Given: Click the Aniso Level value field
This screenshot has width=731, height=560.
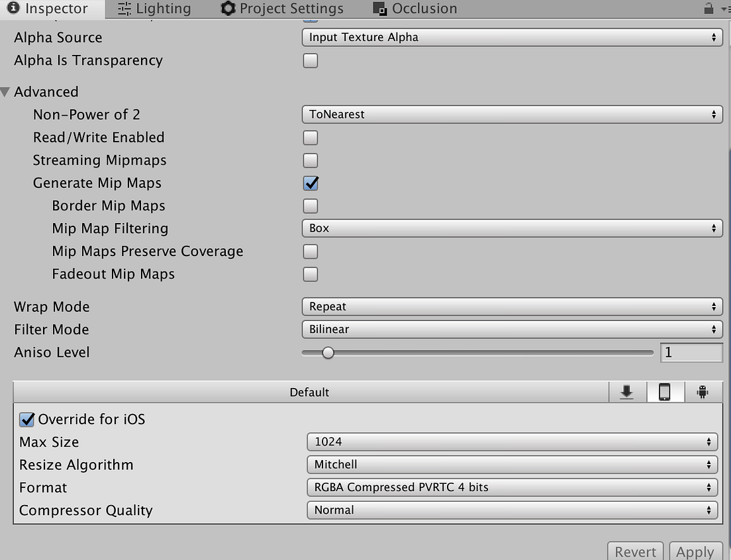Looking at the screenshot, I should 691,352.
